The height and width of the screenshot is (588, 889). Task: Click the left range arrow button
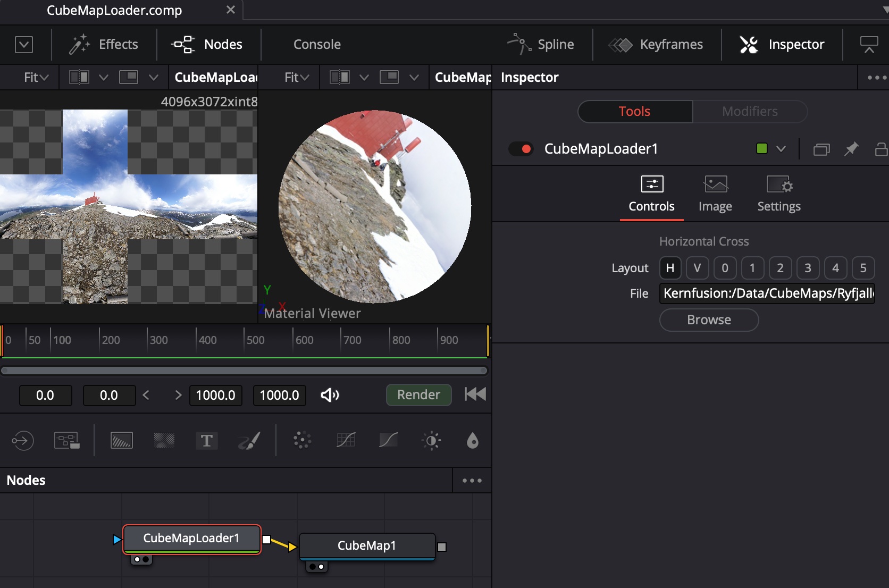[146, 395]
